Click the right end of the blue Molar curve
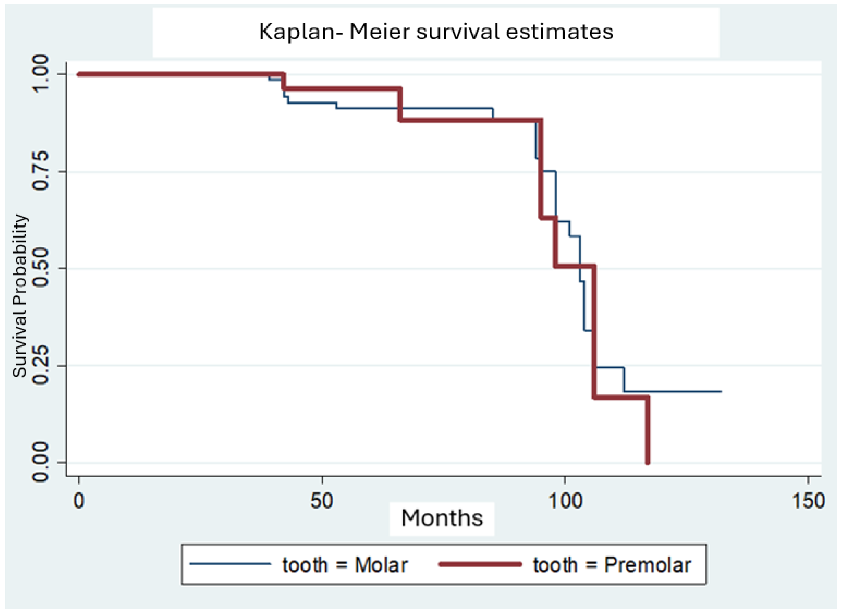This screenshot has height=616, width=843. point(720,391)
